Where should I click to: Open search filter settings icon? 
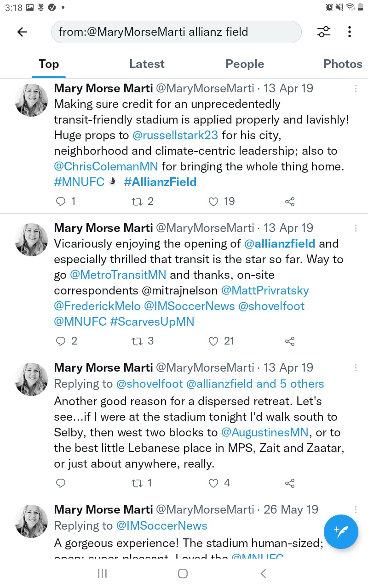pyautogui.click(x=324, y=32)
